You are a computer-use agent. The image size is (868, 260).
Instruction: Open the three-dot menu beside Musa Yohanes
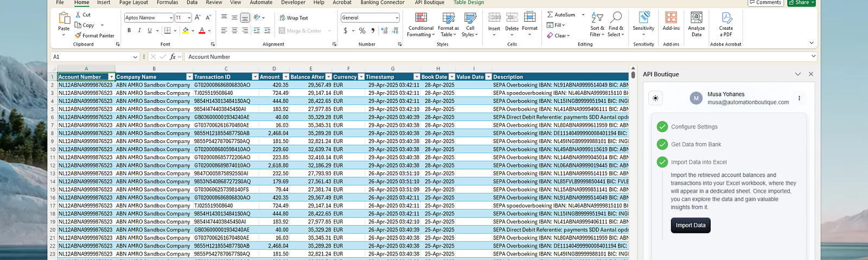(x=799, y=98)
